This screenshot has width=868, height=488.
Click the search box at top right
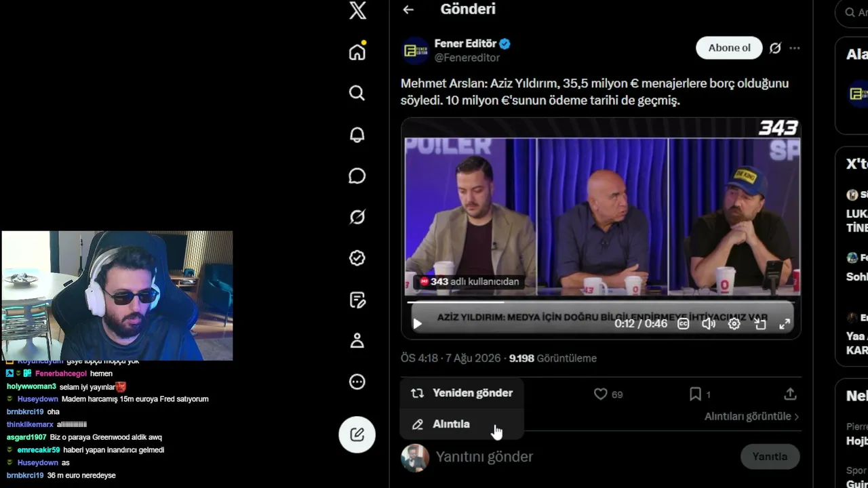[x=852, y=12]
